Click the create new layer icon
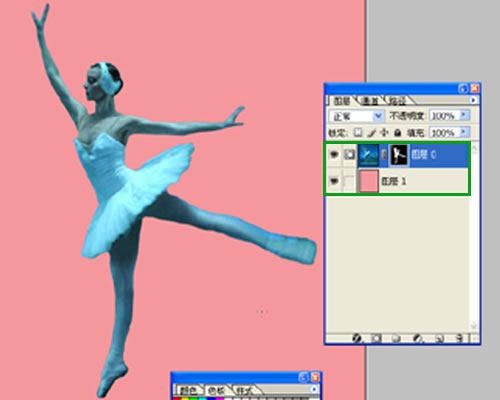 click(x=440, y=339)
